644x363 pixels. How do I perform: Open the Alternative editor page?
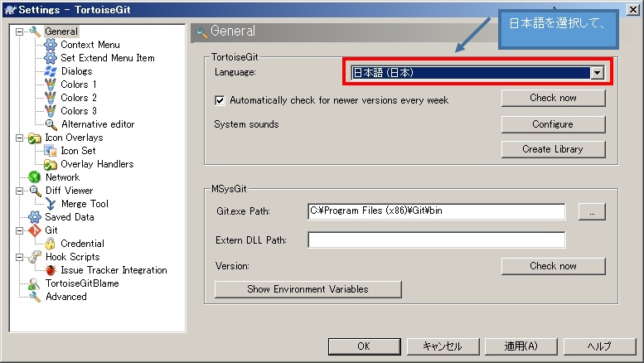98,124
